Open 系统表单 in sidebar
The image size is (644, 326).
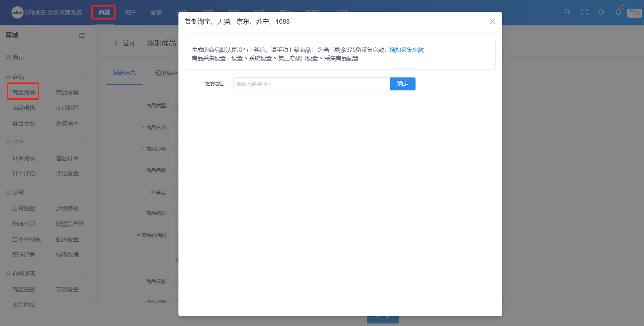point(67,124)
